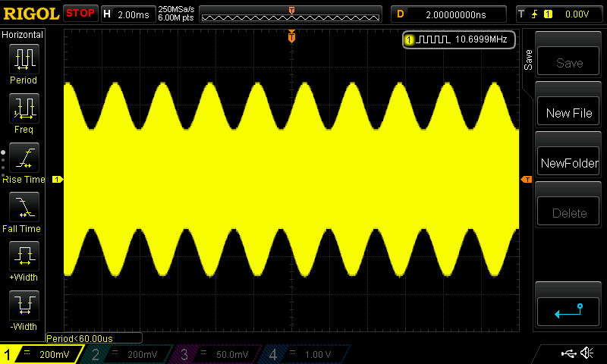The image size is (607, 364).
Task: Click the speaker sound icon
Action: click(587, 353)
